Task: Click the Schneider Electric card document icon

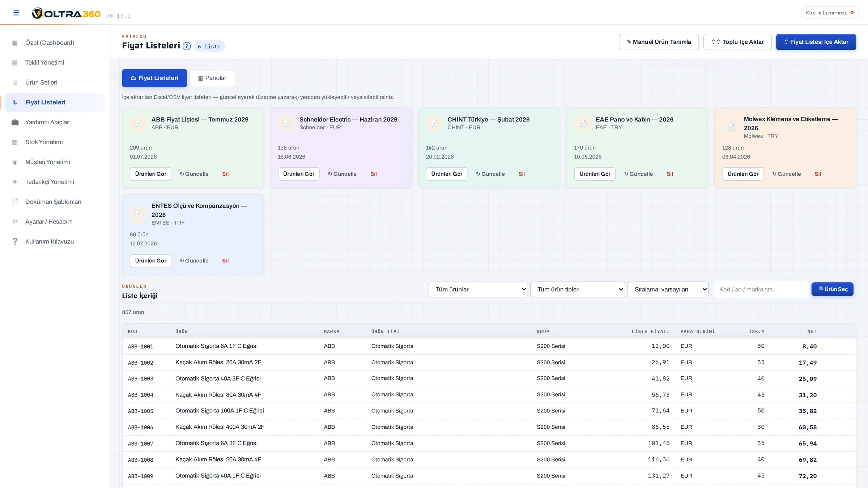Action: [x=286, y=123]
